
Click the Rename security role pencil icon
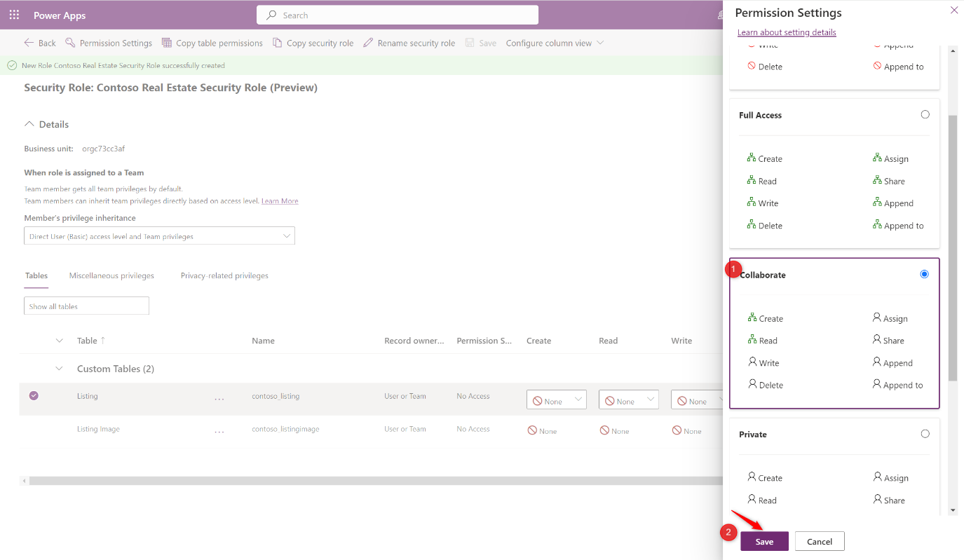367,43
